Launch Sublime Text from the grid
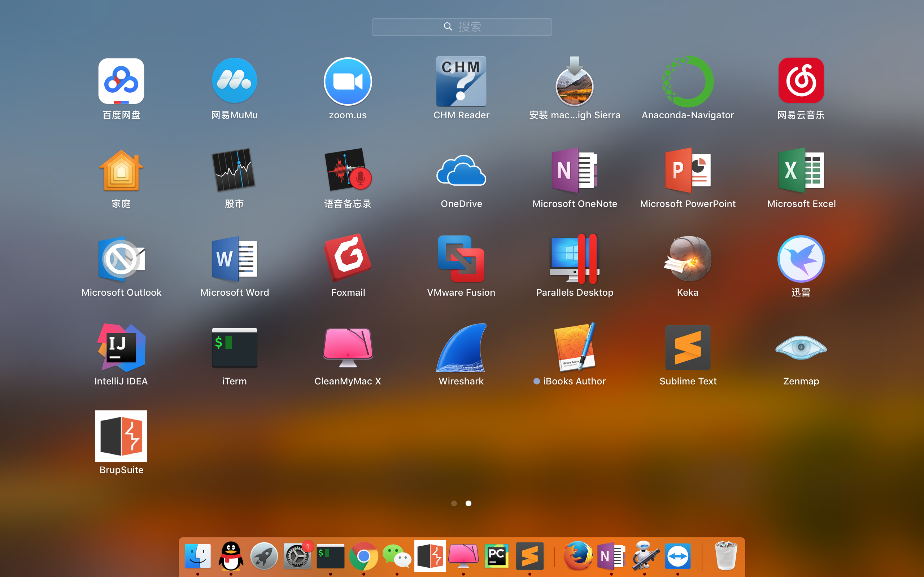 (688, 348)
